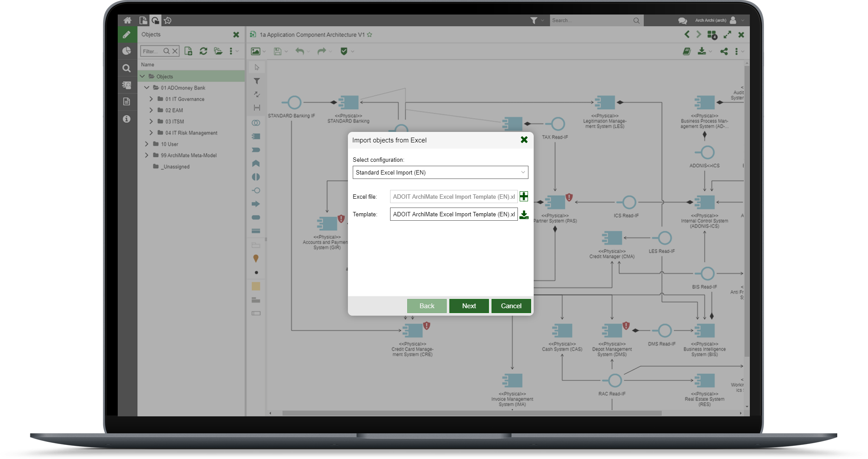Screen dimensions: 868x459
Task: Toggle fullscreen expand icon for the model
Action: click(x=727, y=35)
